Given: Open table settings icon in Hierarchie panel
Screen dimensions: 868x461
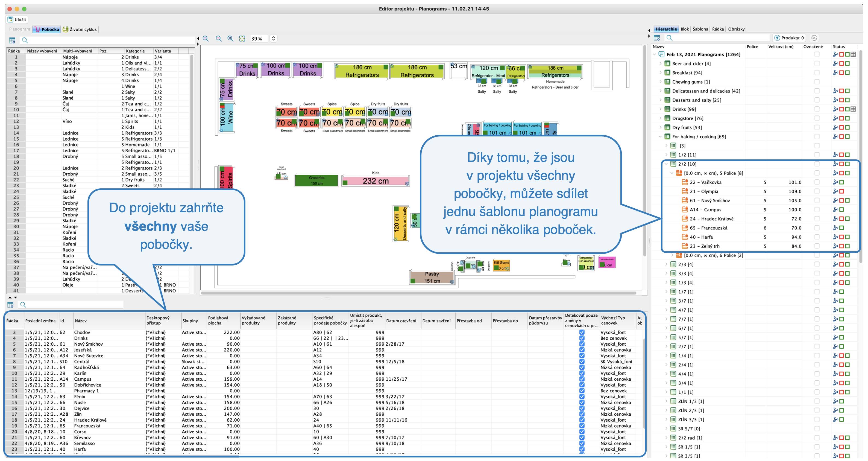Looking at the screenshot, I should (x=657, y=38).
